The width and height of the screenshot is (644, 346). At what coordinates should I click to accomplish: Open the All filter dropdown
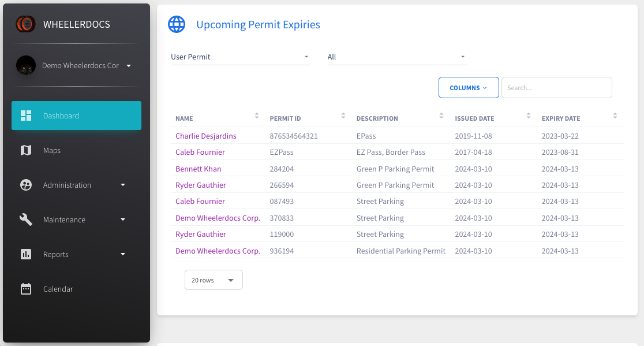396,57
